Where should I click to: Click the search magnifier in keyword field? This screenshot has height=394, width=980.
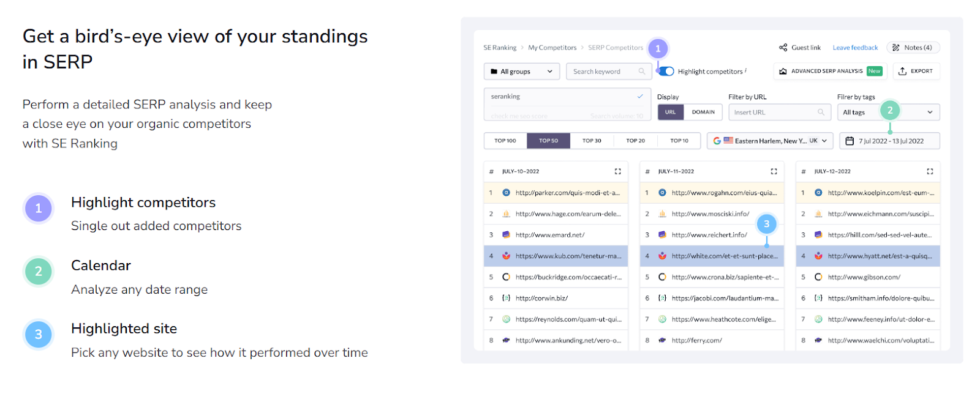pos(642,72)
